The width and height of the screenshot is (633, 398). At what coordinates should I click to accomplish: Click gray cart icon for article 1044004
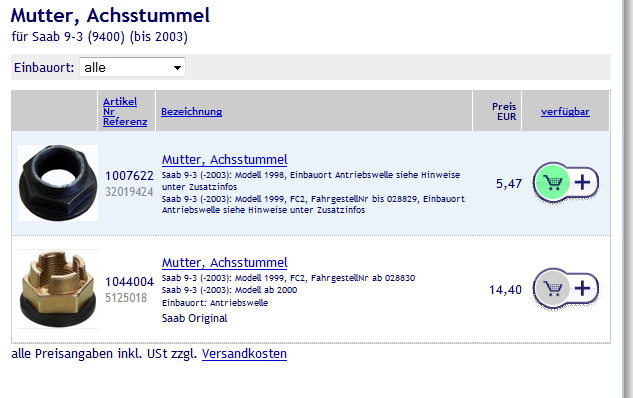point(552,288)
